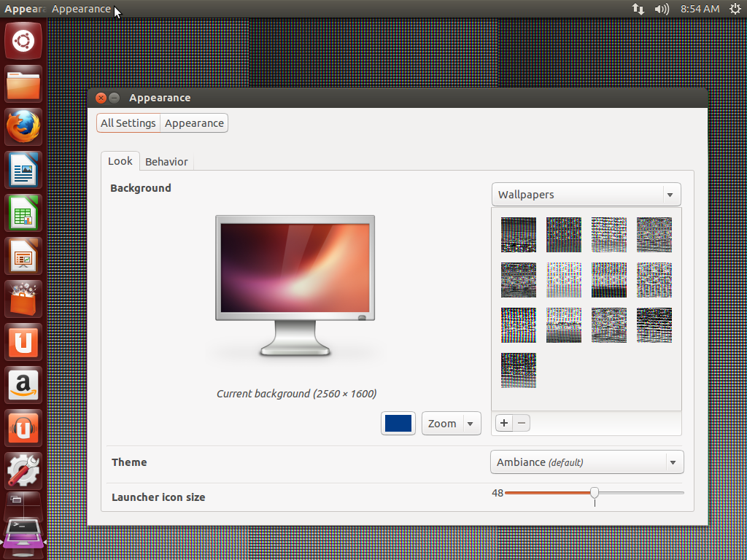Click the sound volume indicator

tap(662, 9)
